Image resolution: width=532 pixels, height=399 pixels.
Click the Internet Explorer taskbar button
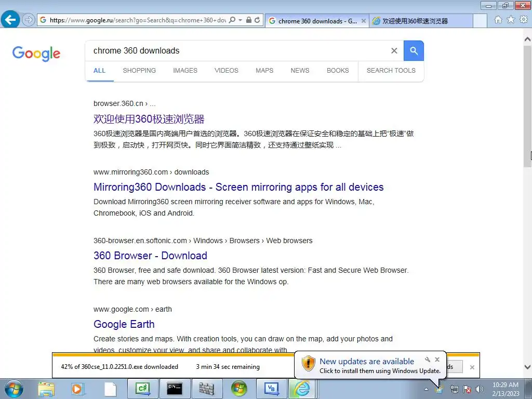pos(303,389)
